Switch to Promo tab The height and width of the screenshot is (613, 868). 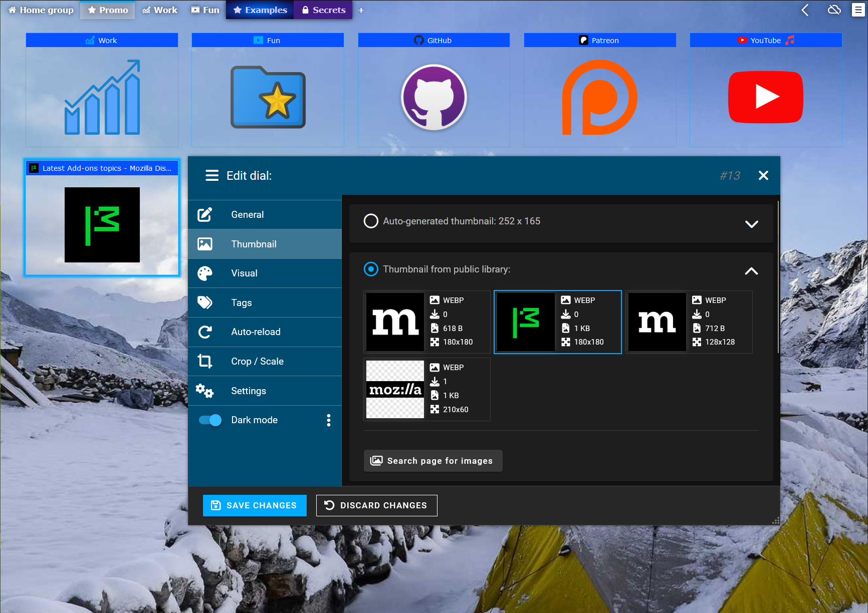pyautogui.click(x=108, y=10)
